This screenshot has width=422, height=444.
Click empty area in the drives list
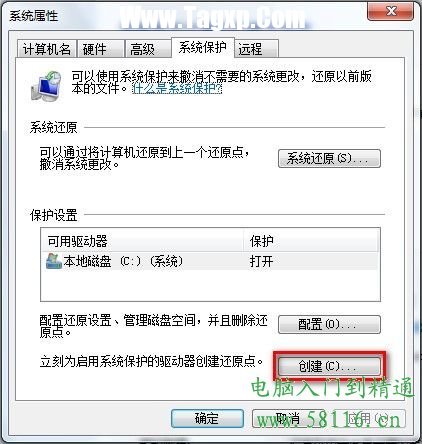[x=210, y=285]
